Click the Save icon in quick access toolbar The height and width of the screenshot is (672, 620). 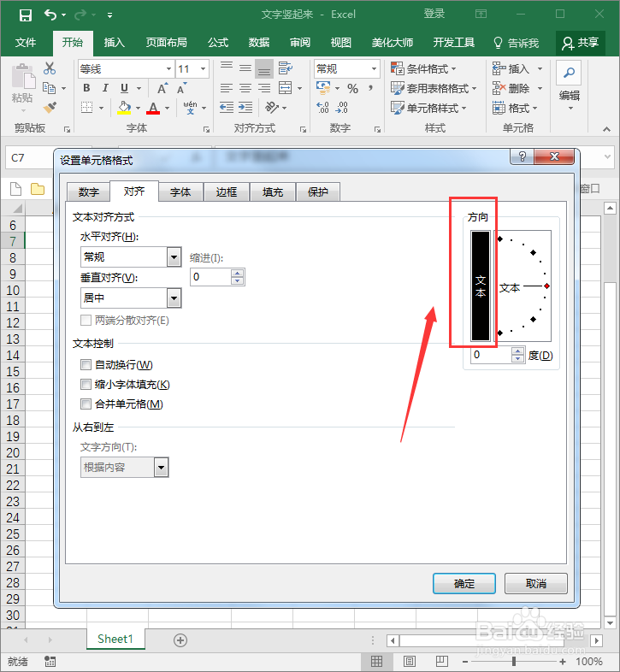tap(26, 15)
